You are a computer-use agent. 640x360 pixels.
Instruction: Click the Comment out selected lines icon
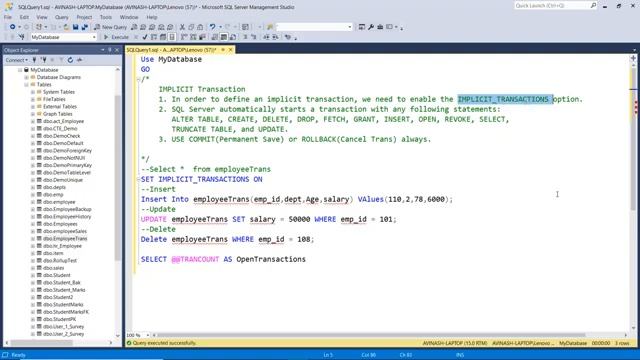pos(245,37)
